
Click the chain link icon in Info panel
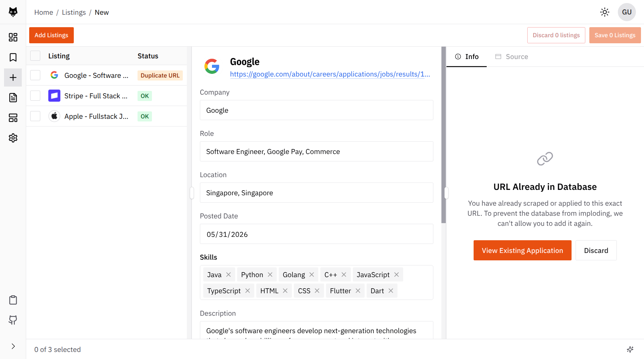(x=545, y=159)
